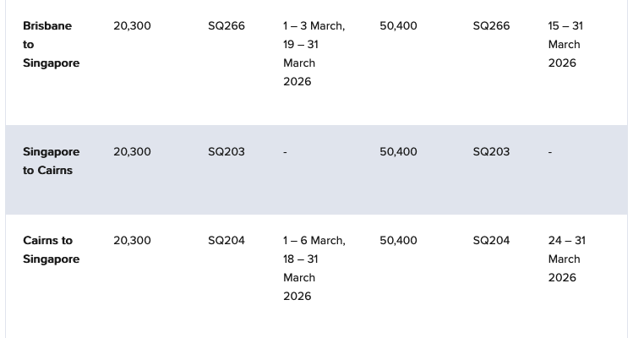Viewport: 644px width, 338px height.
Task: Click 20,300 in the Cairns to Singapore row
Action: tap(132, 240)
